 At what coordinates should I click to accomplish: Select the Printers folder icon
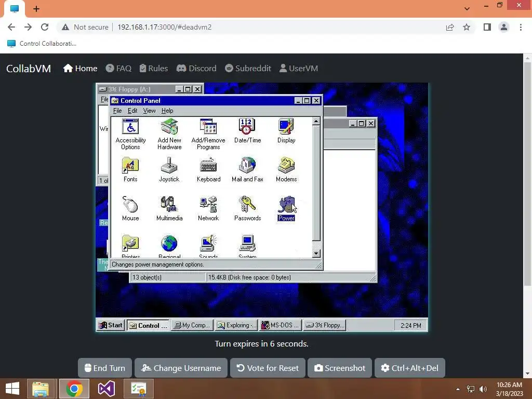click(x=130, y=246)
